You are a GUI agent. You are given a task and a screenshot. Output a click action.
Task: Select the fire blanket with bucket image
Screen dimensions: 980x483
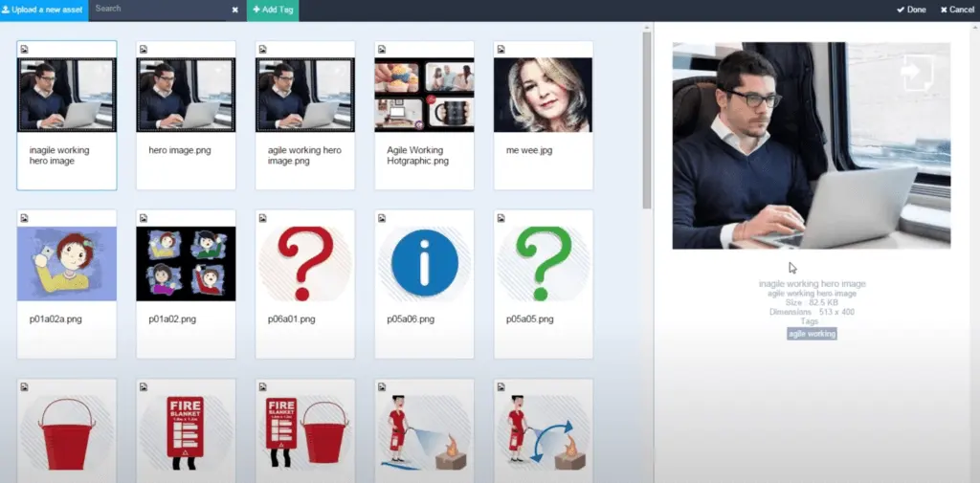(305, 434)
